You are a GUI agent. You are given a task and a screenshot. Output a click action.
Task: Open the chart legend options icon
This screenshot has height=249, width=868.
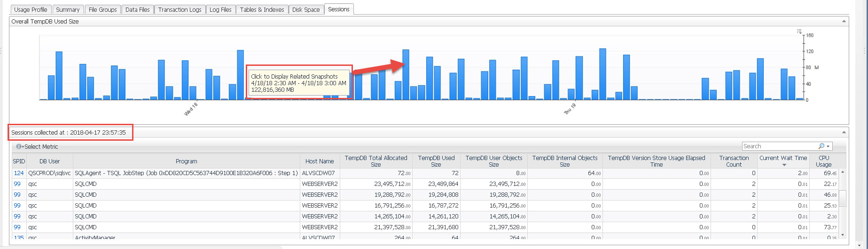(x=799, y=32)
